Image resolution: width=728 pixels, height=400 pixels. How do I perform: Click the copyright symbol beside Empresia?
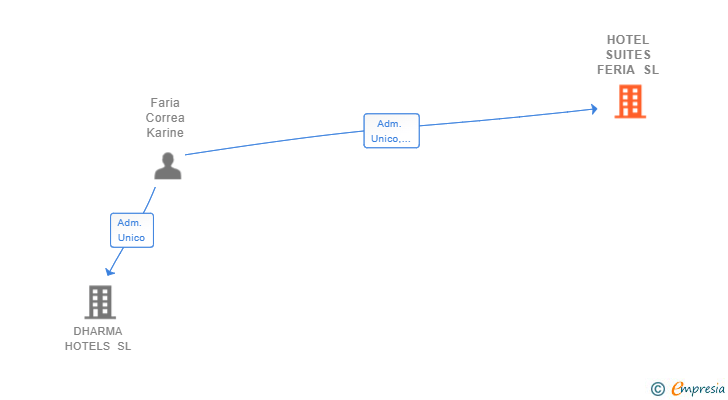(658, 389)
